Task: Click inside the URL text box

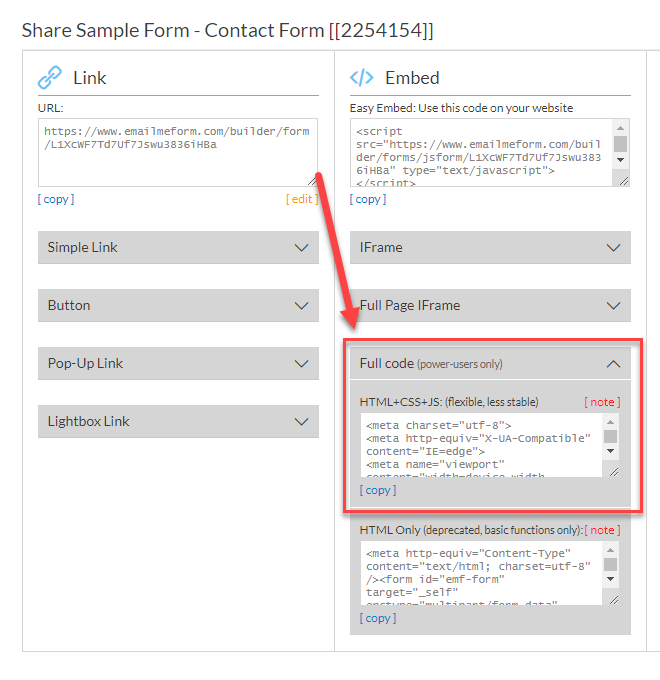Action: (178, 153)
